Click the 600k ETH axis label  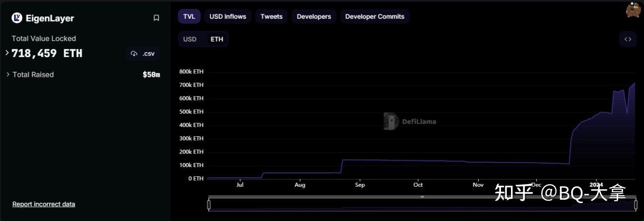(x=191, y=99)
